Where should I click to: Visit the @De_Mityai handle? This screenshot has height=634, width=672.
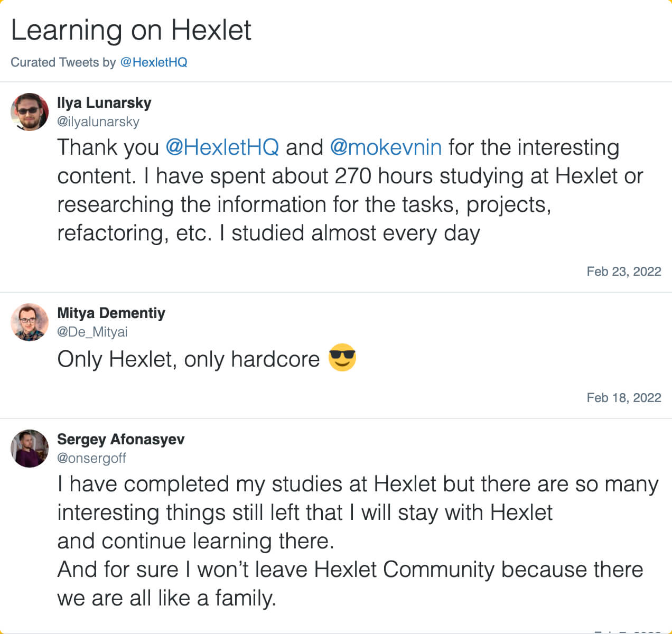[92, 332]
